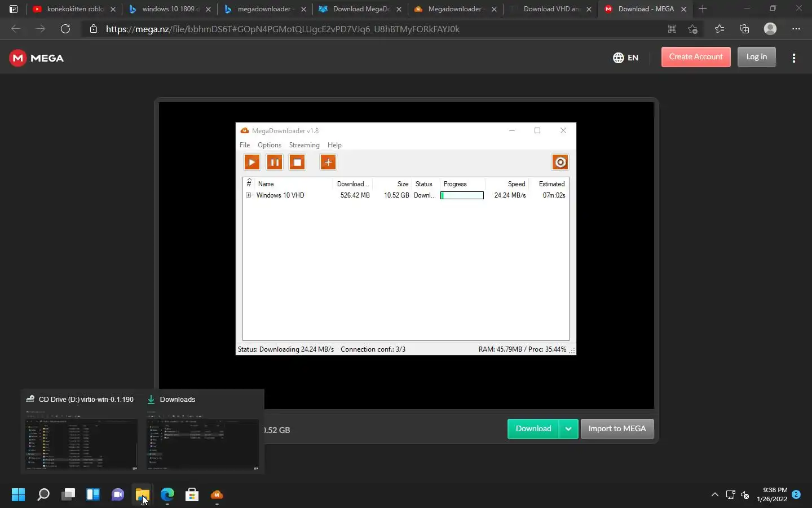Click the Log in button

(757, 57)
